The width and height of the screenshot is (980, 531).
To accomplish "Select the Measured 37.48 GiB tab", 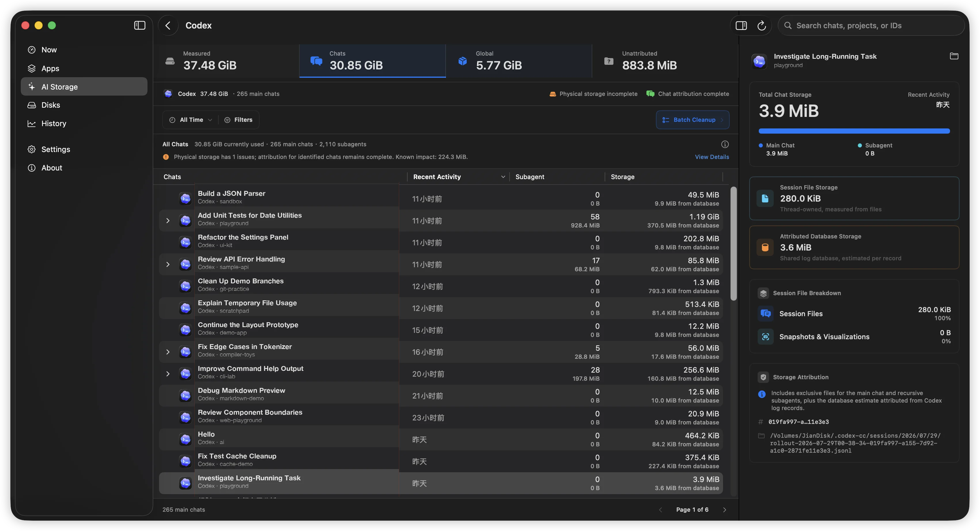I will coord(226,61).
